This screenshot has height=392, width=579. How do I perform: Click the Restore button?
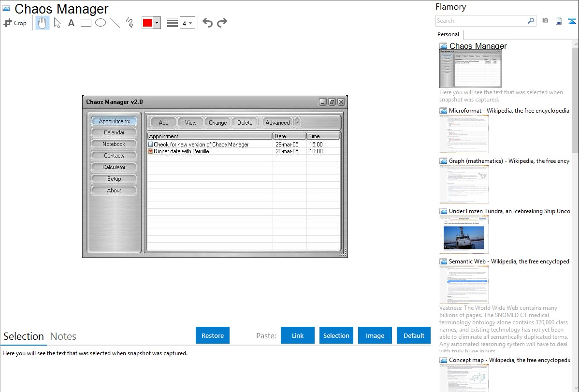pos(213,335)
